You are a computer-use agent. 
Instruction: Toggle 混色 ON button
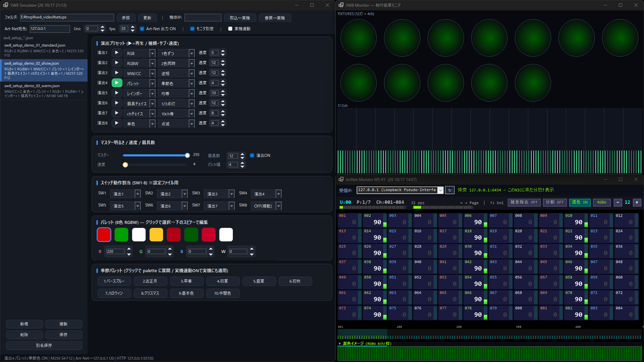(580, 202)
